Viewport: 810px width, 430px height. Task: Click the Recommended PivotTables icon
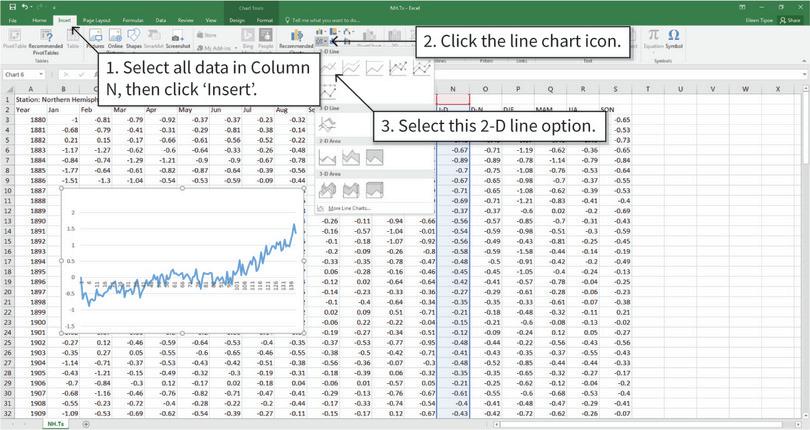coord(46,38)
